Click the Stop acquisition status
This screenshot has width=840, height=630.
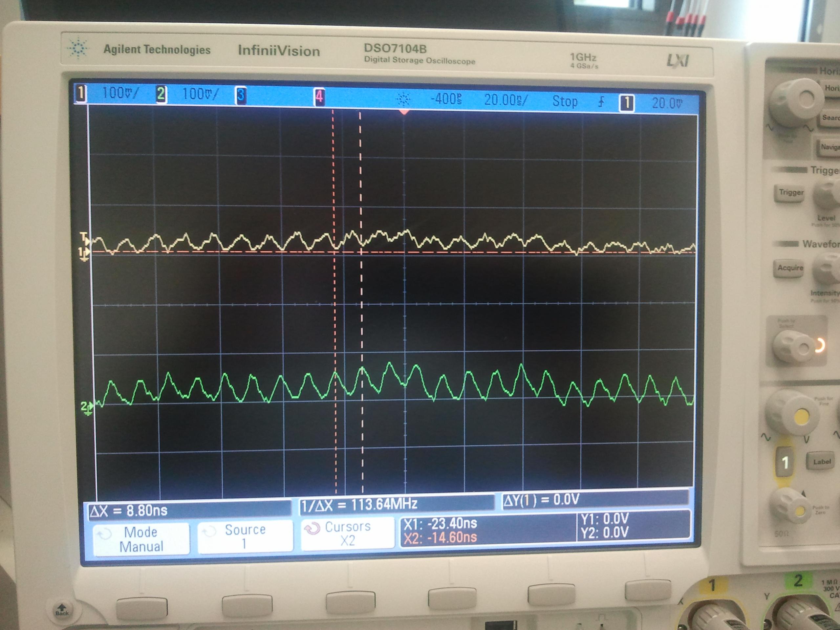(565, 101)
